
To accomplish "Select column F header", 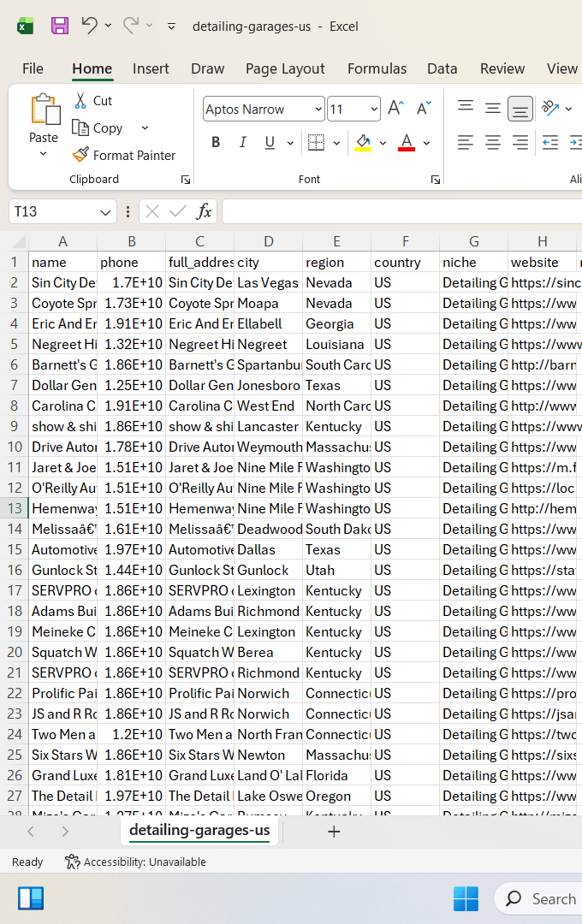I will 405,241.
